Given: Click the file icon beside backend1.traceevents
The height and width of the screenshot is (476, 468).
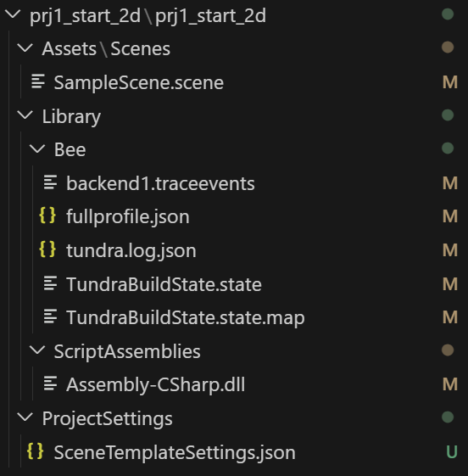Looking at the screenshot, I should click(x=50, y=182).
